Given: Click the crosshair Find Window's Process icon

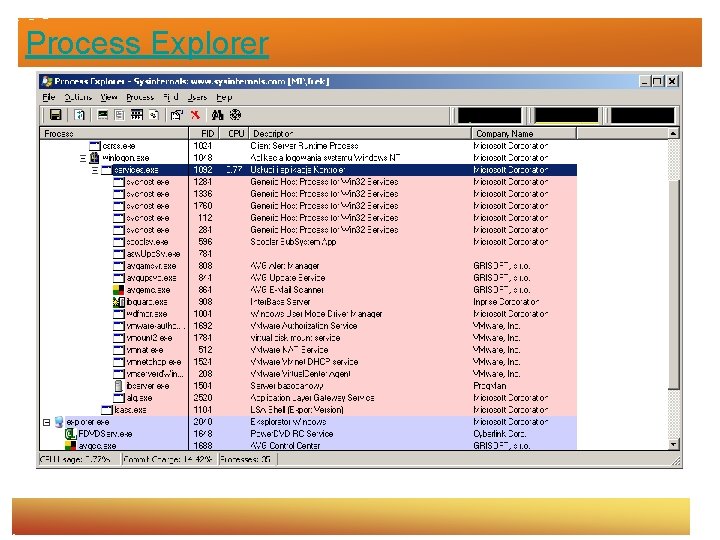Looking at the screenshot, I should coord(236,115).
